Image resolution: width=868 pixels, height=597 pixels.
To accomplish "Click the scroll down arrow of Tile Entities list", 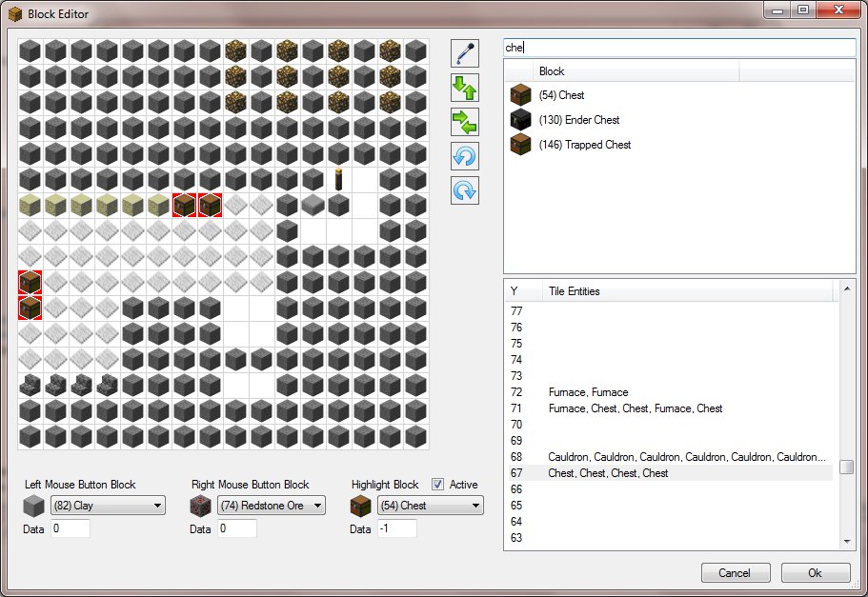I will tap(847, 542).
